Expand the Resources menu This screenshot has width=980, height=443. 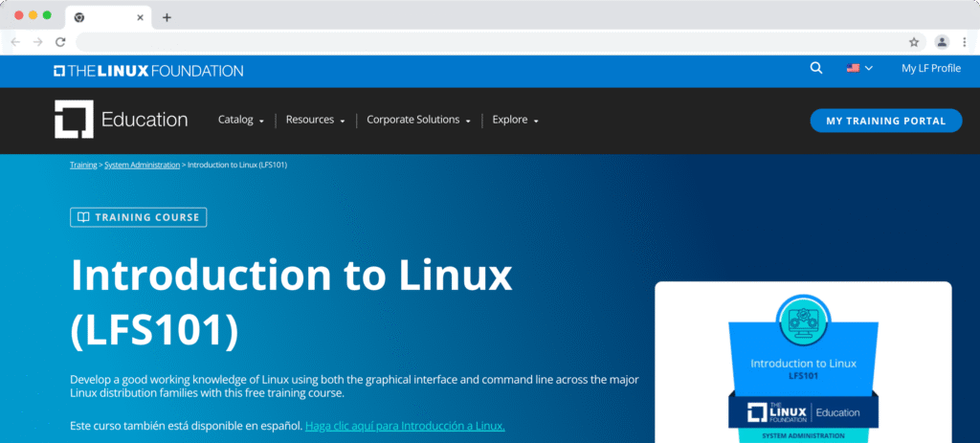coord(315,120)
